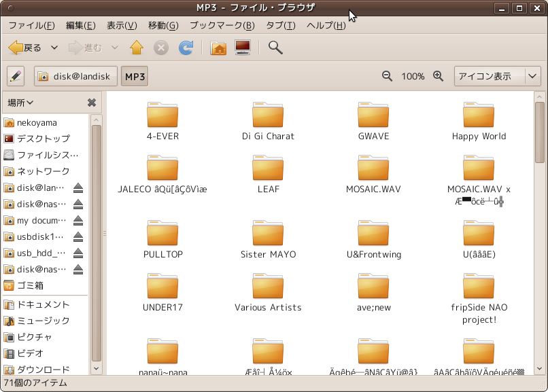
Task: Zoom in with the plus magnifier
Action: (x=439, y=75)
